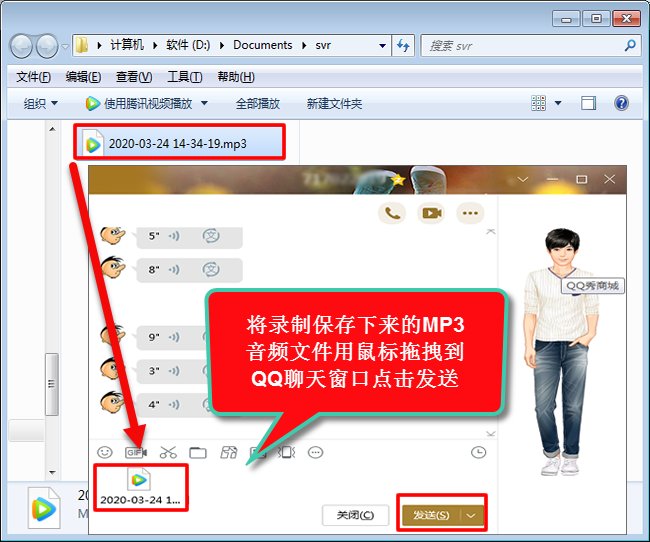650x542 pixels.
Task: Convert the 8" voice message to text
Action: click(211, 270)
